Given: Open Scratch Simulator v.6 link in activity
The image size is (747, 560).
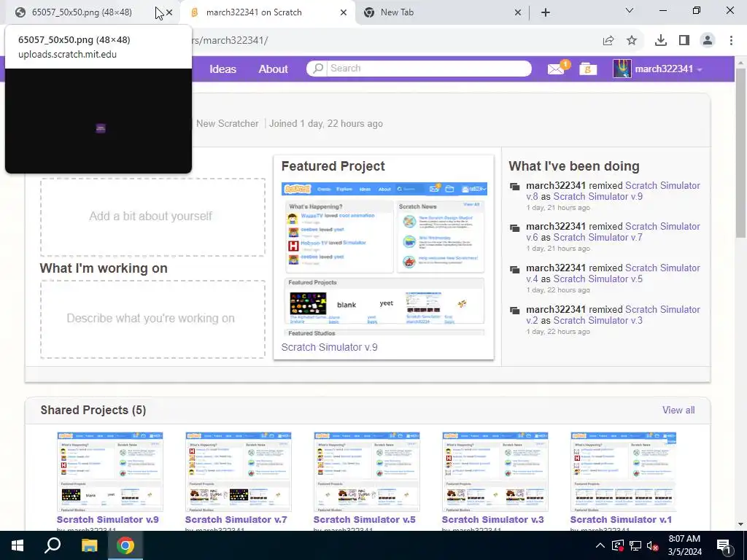Looking at the screenshot, I should click(x=613, y=232).
